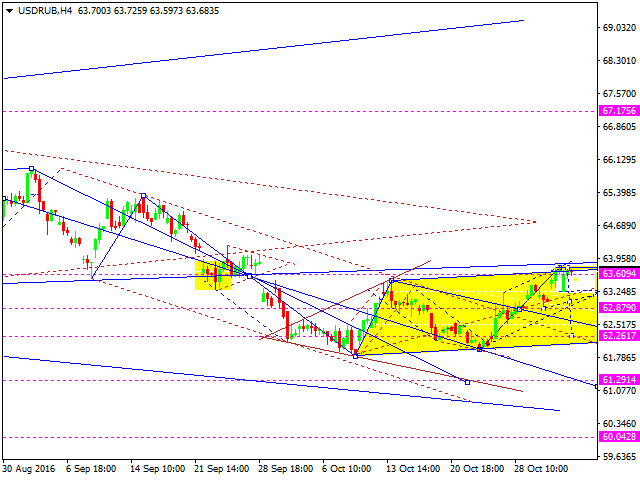Screen dimensions: 640x480
Task: Select the 62.2617 magenta price label
Action: (619, 336)
